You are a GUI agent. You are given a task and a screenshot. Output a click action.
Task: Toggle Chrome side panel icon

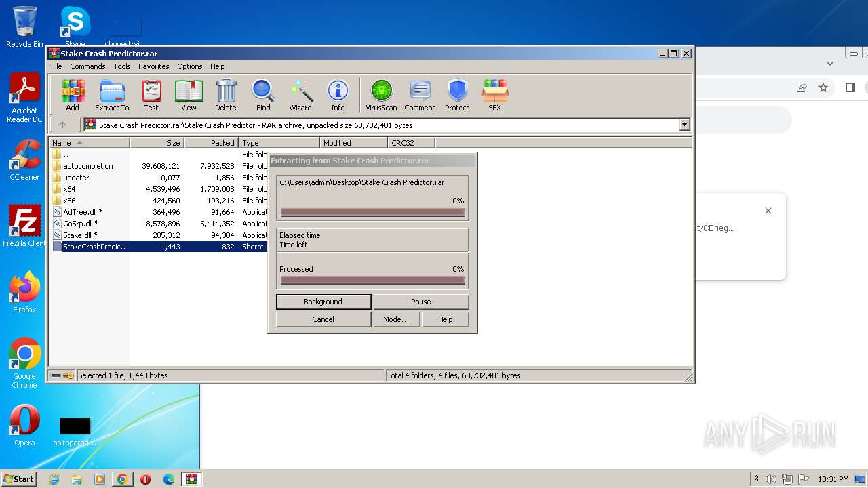click(x=850, y=87)
